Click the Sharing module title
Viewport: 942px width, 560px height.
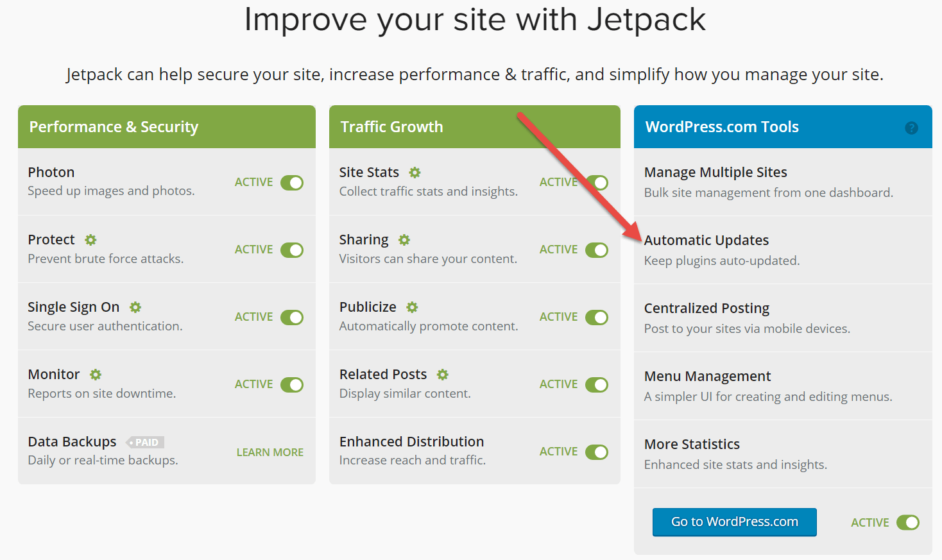(x=364, y=240)
